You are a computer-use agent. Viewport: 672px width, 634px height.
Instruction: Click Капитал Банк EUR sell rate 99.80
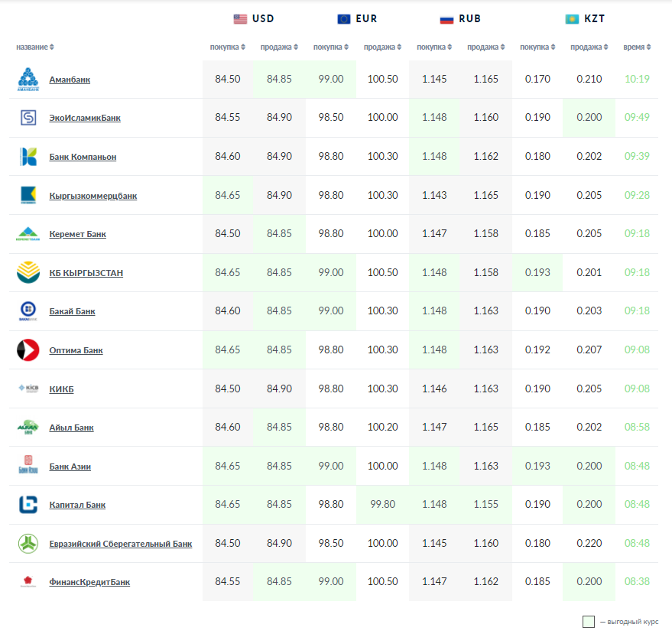coord(382,505)
